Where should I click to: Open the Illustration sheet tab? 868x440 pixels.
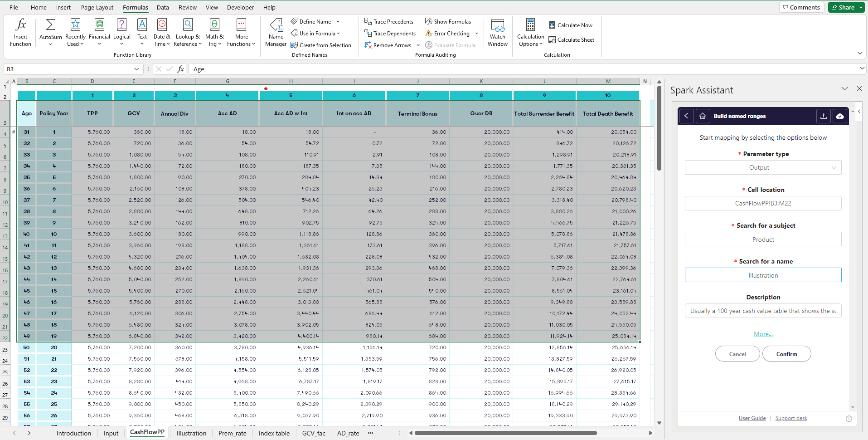(191, 433)
